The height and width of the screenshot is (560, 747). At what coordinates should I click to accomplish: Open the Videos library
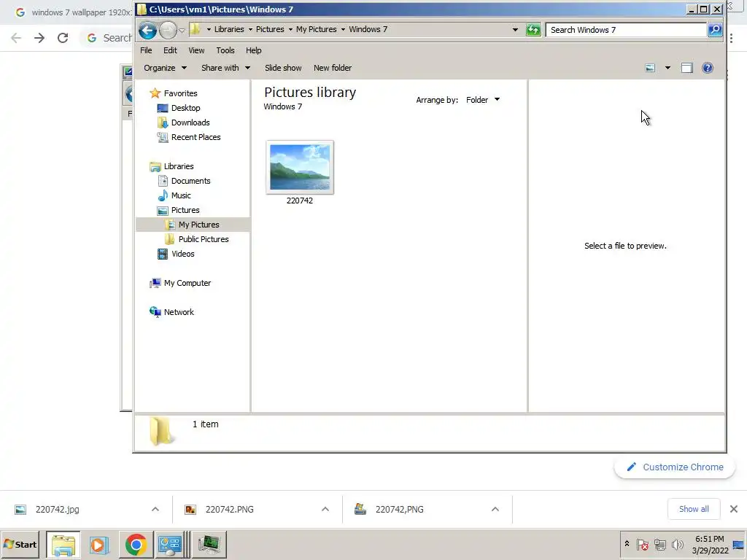[183, 254]
